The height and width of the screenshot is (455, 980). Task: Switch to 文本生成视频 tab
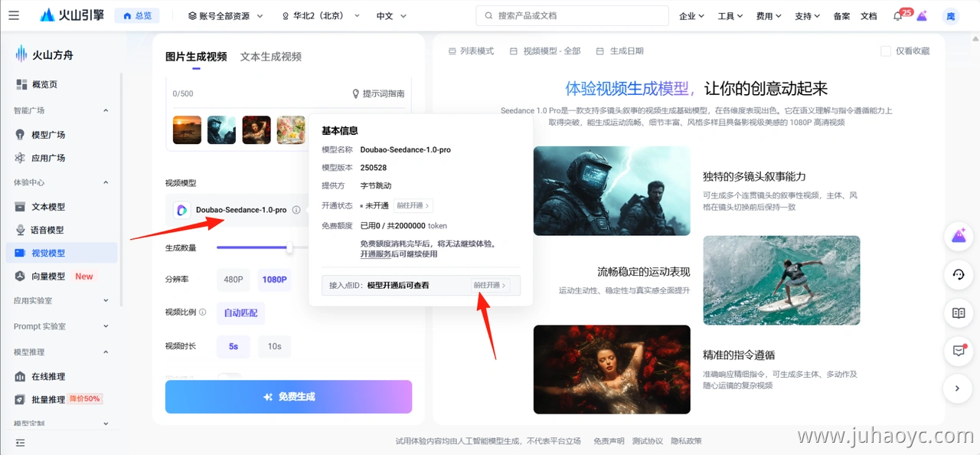[271, 57]
